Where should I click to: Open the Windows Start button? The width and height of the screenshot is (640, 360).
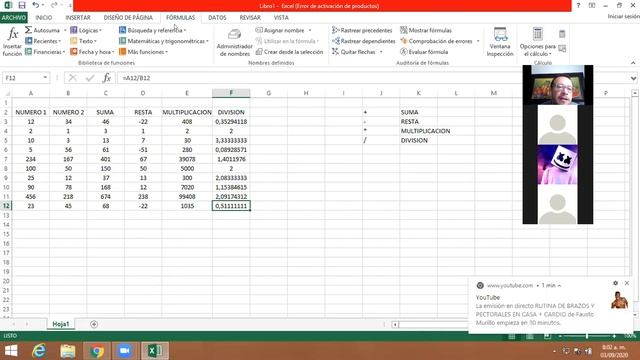[11, 351]
